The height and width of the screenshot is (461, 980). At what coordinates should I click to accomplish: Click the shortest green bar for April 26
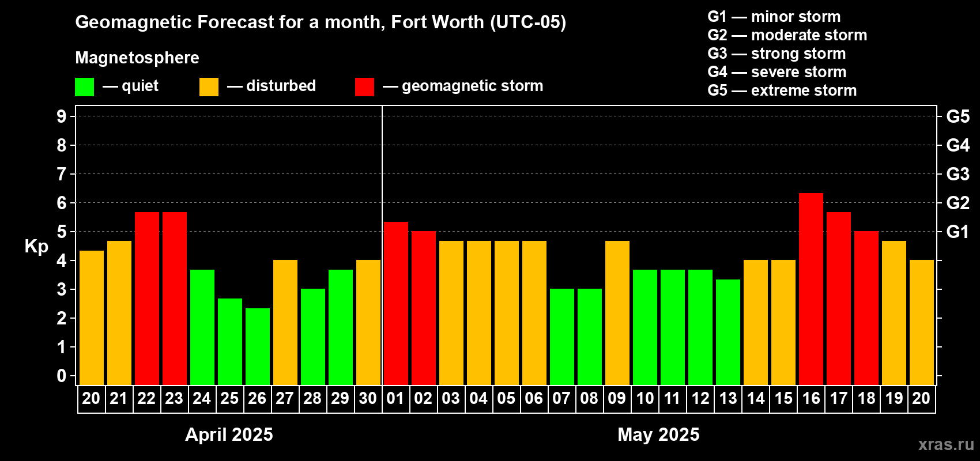(x=258, y=347)
